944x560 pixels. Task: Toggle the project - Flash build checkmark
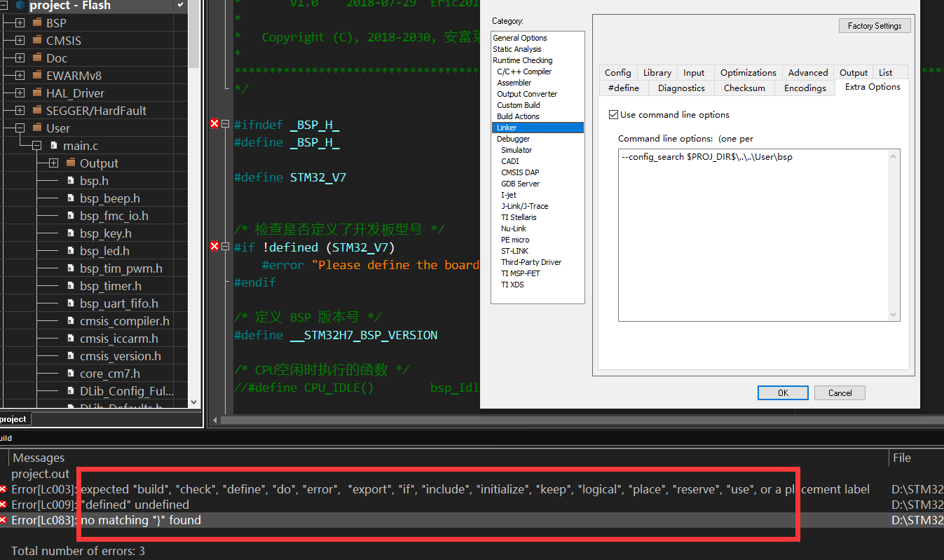pyautogui.click(x=181, y=5)
